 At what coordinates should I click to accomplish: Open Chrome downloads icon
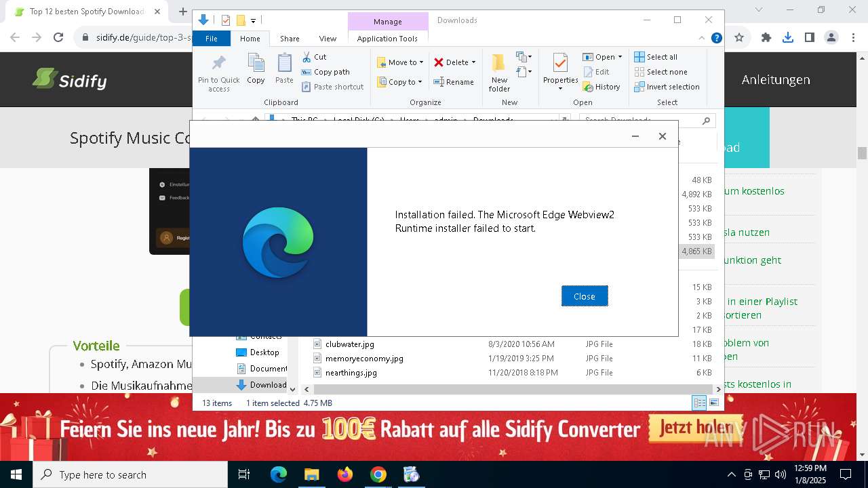pos(788,38)
